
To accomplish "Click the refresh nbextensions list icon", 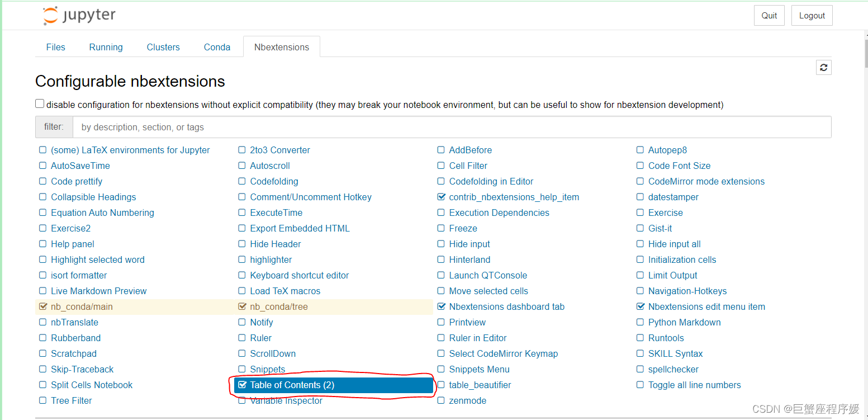I will (823, 68).
